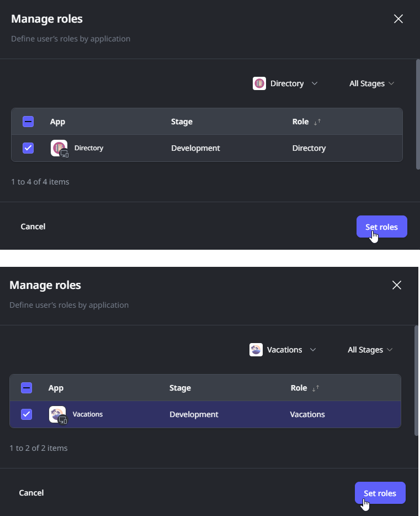Expand All Stages dropdown beside the Vacations filter
This screenshot has width=420, height=516.
pyautogui.click(x=370, y=350)
